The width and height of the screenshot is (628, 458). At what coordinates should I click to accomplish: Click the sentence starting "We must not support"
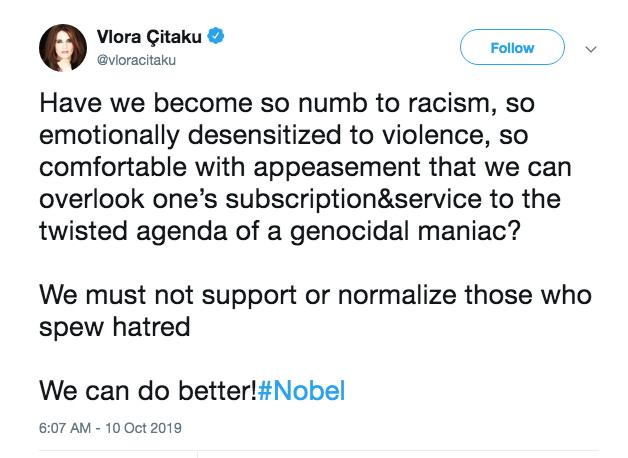click(314, 298)
